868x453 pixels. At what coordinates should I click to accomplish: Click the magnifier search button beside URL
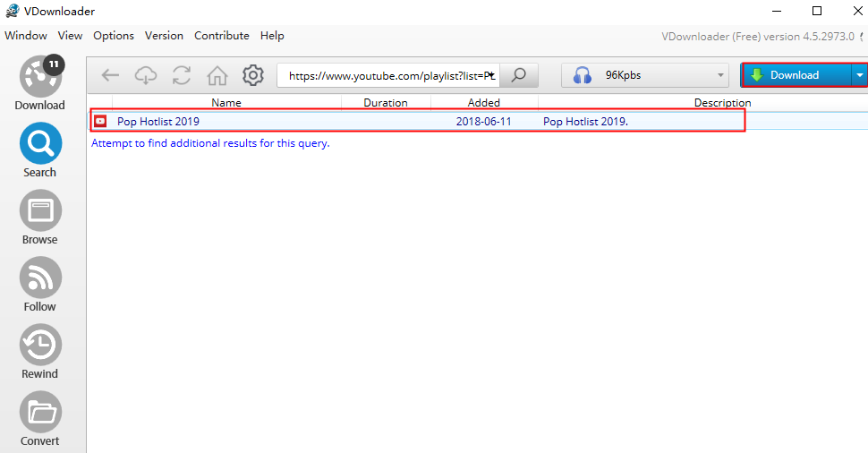[x=519, y=75]
